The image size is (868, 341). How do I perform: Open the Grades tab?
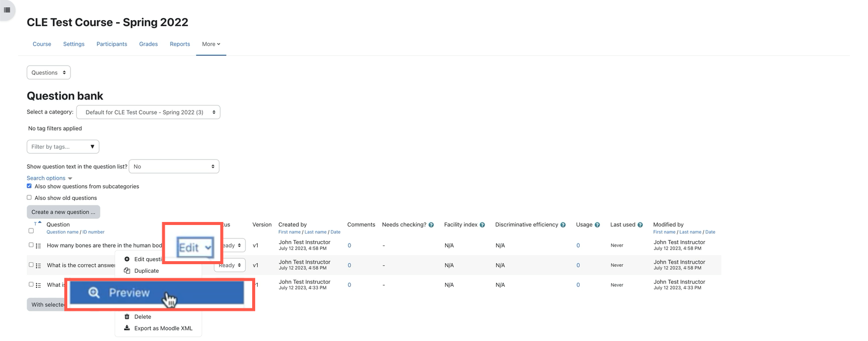148,44
